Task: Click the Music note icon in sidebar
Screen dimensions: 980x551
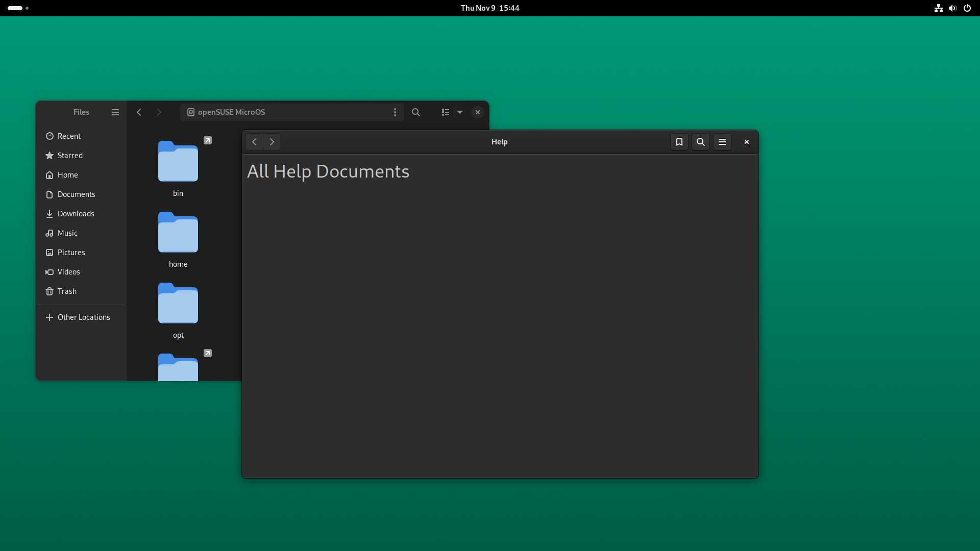Action: (50, 233)
